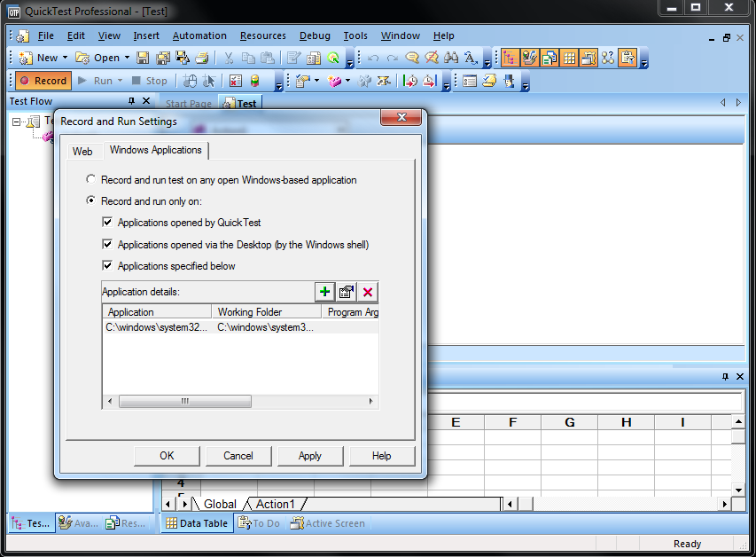
Task: Click the Apply button
Action: pyautogui.click(x=310, y=456)
